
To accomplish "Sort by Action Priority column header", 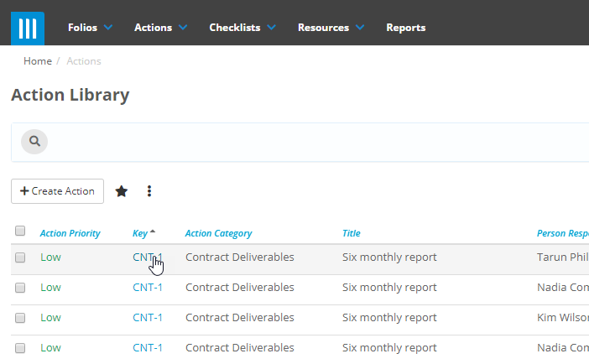I will (x=70, y=233).
